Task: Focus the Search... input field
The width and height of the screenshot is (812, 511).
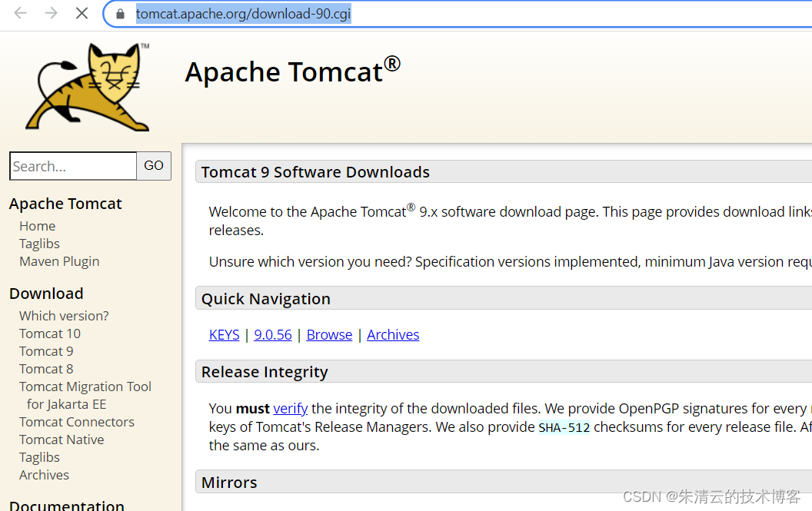Action: (73, 166)
